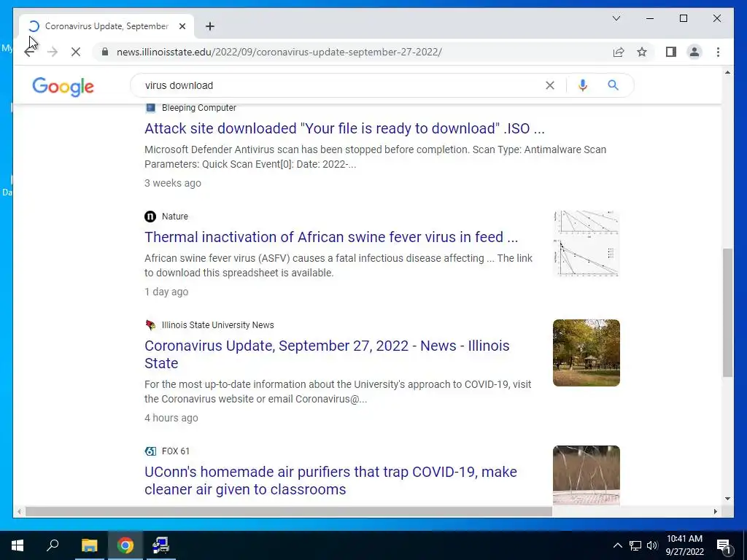The height and width of the screenshot is (560, 747).
Task: Open the Windows Start menu
Action: point(18,545)
